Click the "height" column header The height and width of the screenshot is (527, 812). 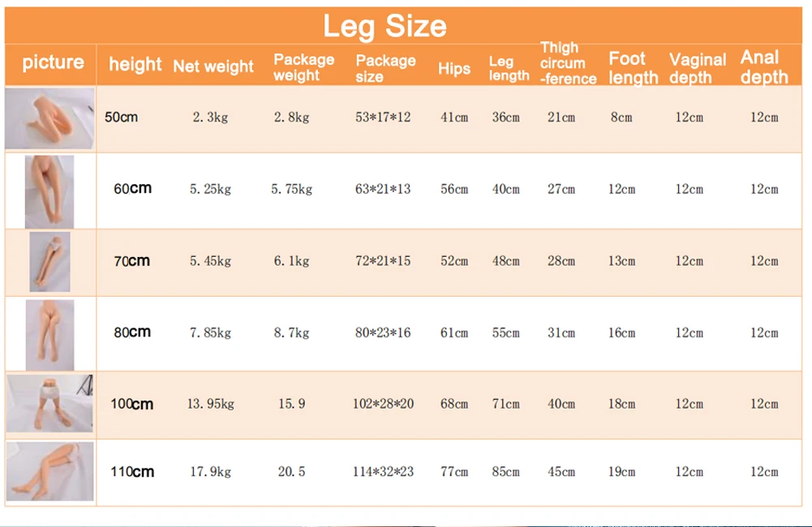click(135, 65)
